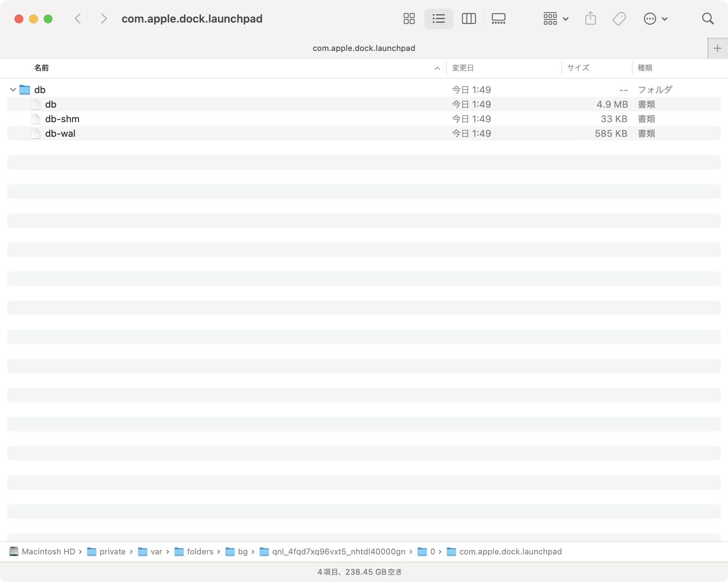The height and width of the screenshot is (582, 728).
Task: Zoom the Finder window with green button
Action: pos(48,19)
